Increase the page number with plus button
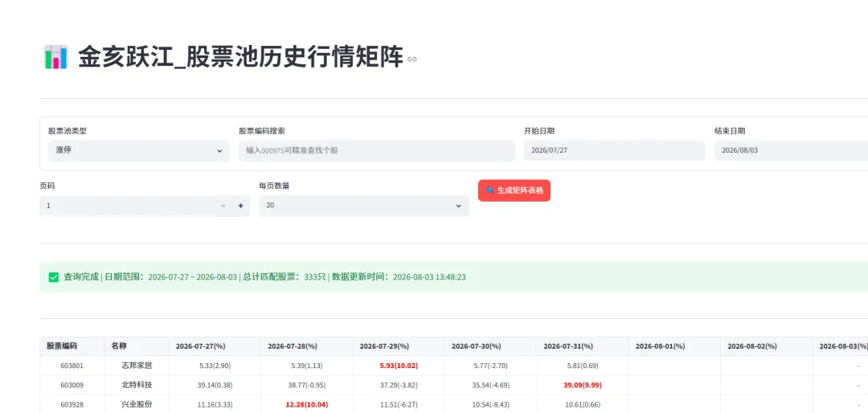Screen dimensions: 868x413 click(x=241, y=206)
